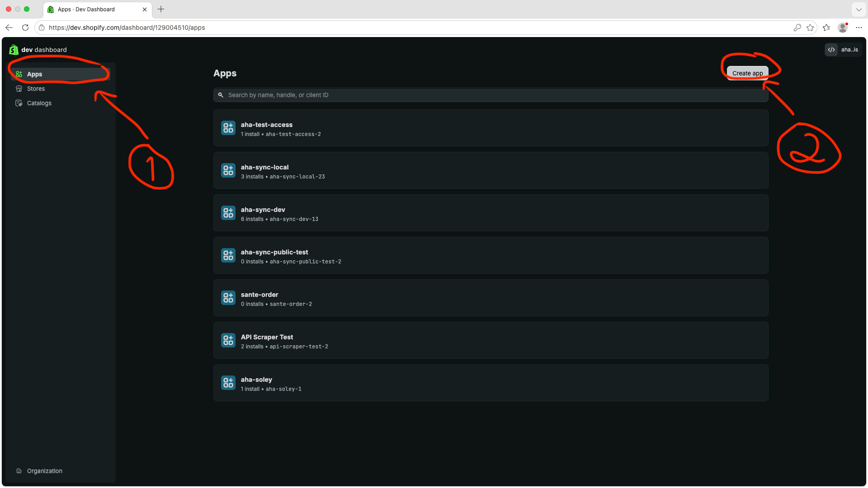Click the Shopify dev dashboard logo
The image size is (868, 488).
[x=14, y=50]
